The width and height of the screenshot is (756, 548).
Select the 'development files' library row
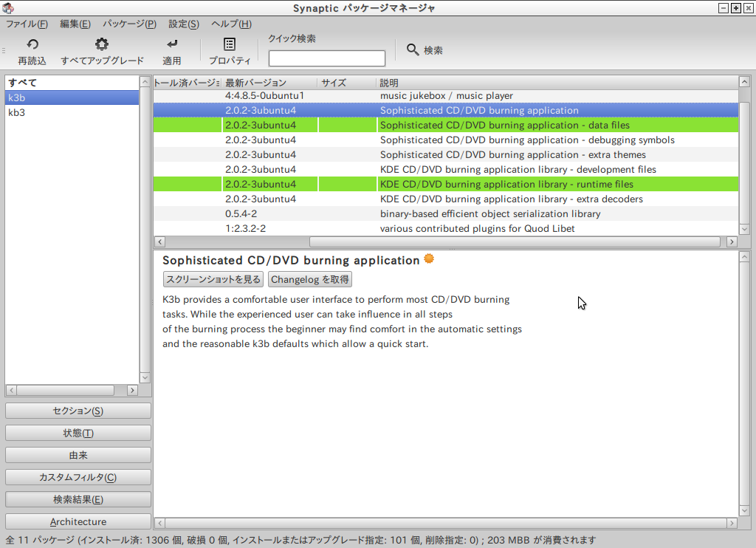446,169
